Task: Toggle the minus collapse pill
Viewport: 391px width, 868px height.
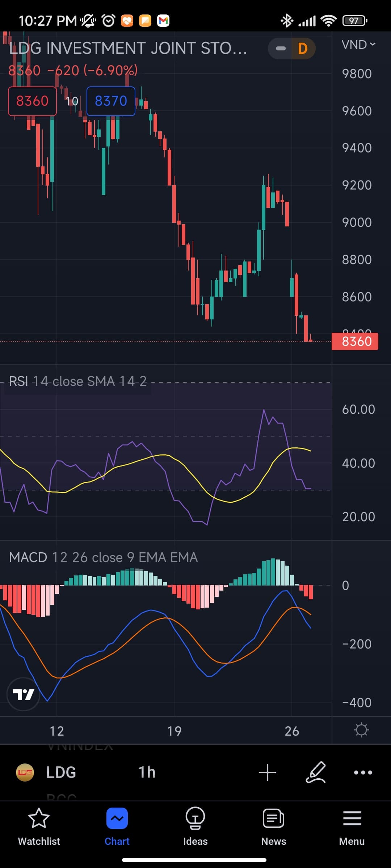Action: [x=281, y=48]
